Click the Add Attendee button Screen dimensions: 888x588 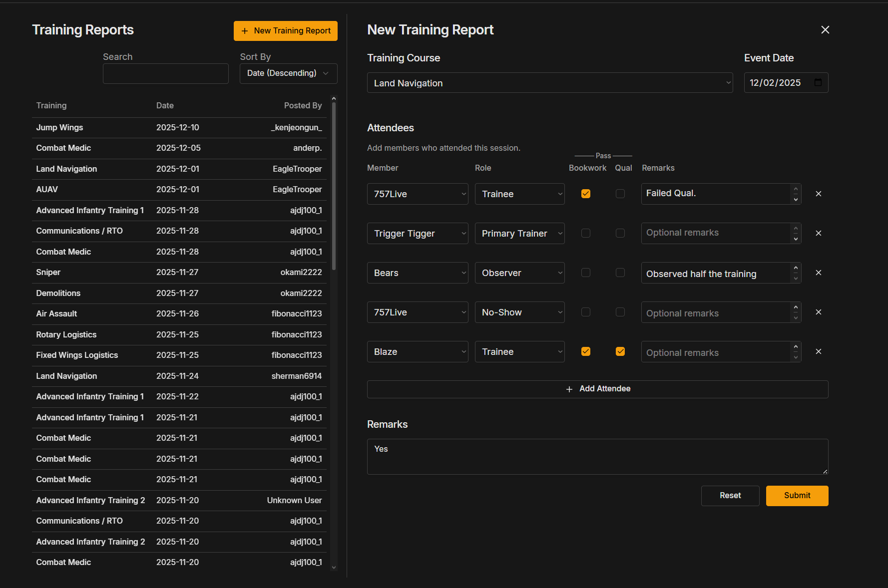pyautogui.click(x=597, y=389)
